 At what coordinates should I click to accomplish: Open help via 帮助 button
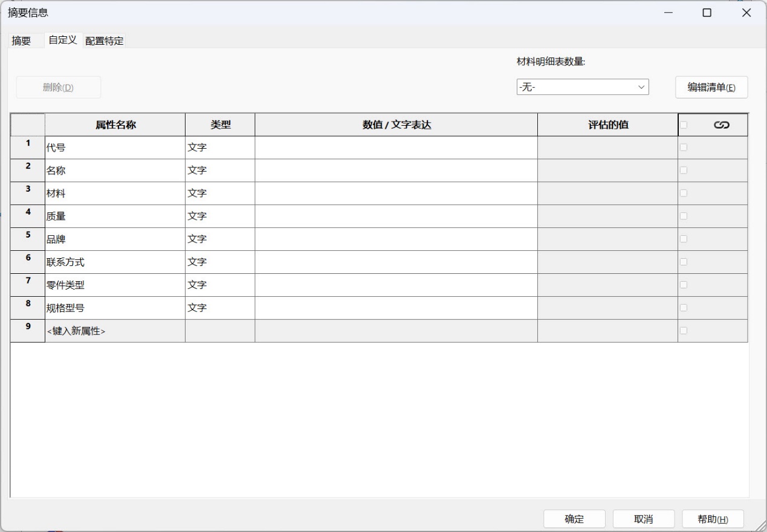712,519
